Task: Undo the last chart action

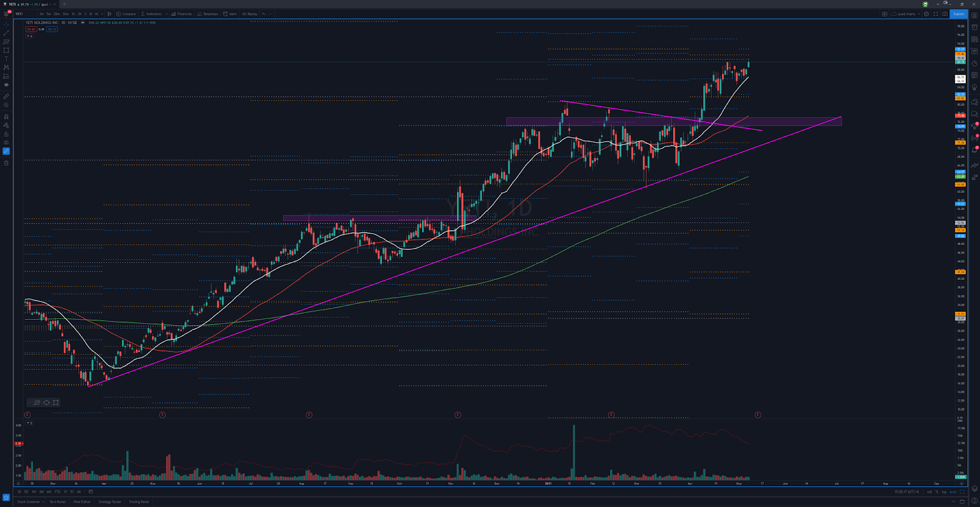Action: tap(264, 13)
